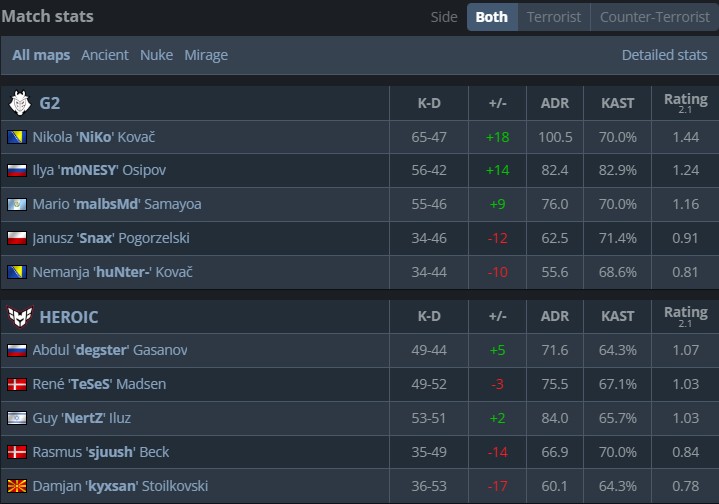Switch to the Mirage map tab

pyautogui.click(x=206, y=55)
